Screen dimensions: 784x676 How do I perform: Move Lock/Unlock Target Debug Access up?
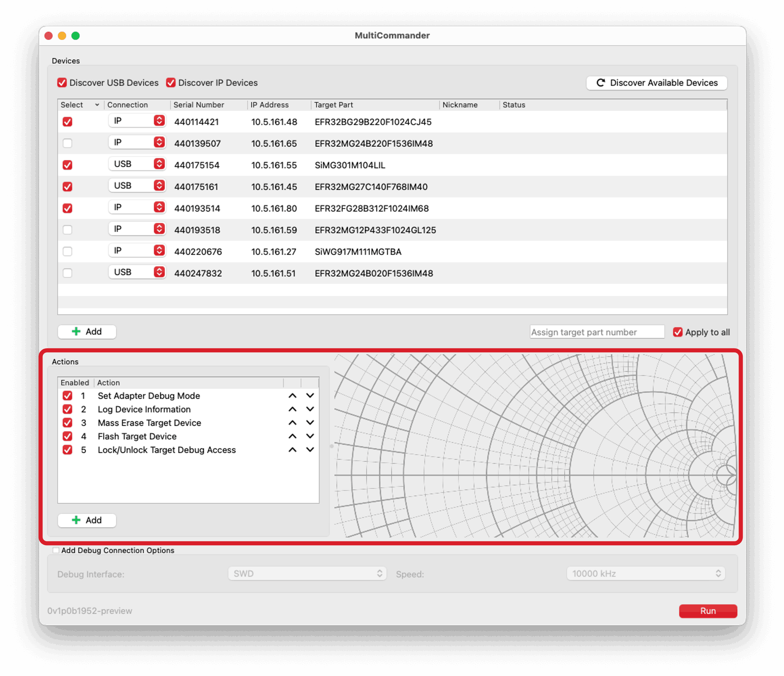click(292, 450)
